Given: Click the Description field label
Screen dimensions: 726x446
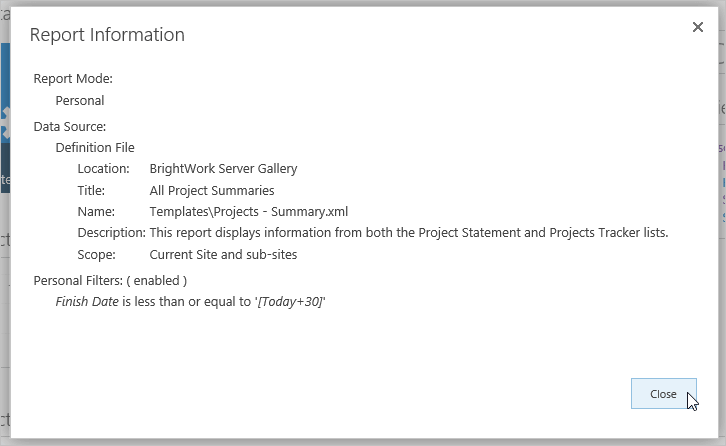Looking at the screenshot, I should pos(111,233).
